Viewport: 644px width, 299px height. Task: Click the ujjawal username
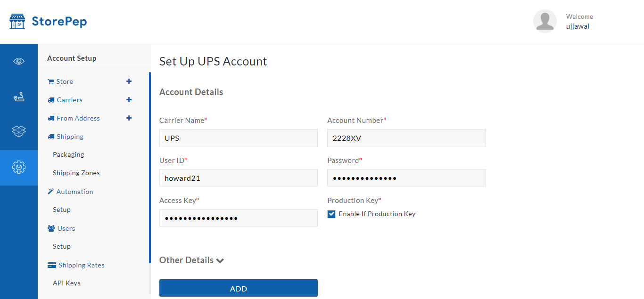(578, 26)
